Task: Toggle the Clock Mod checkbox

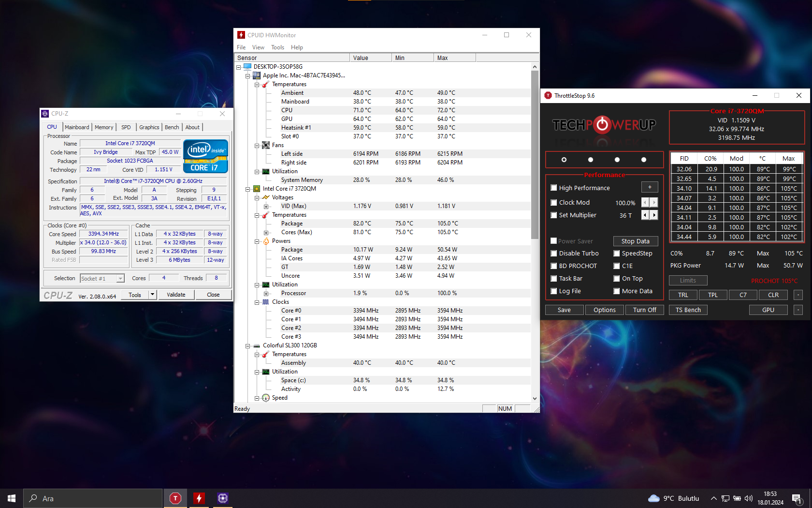Action: coord(554,202)
